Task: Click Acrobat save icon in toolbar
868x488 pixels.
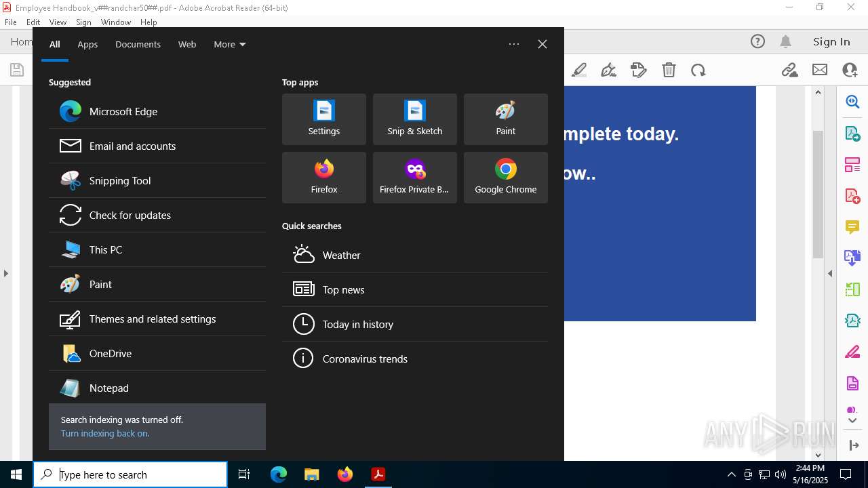Action: 17,70
